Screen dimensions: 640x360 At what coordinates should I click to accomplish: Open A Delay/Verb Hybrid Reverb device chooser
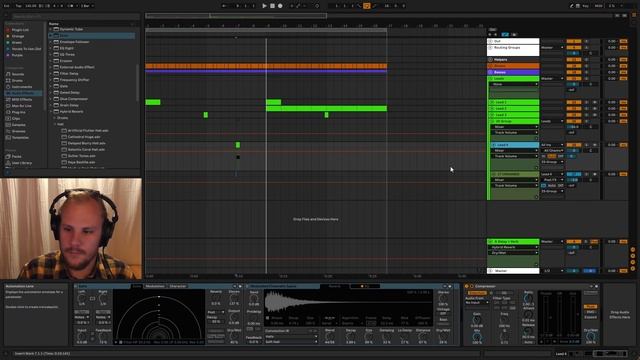(514, 247)
